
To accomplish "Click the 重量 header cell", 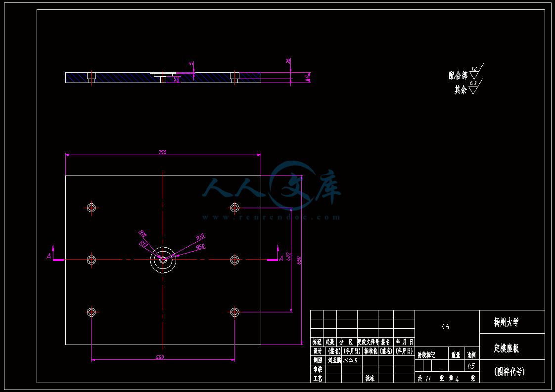I will click(456, 354).
